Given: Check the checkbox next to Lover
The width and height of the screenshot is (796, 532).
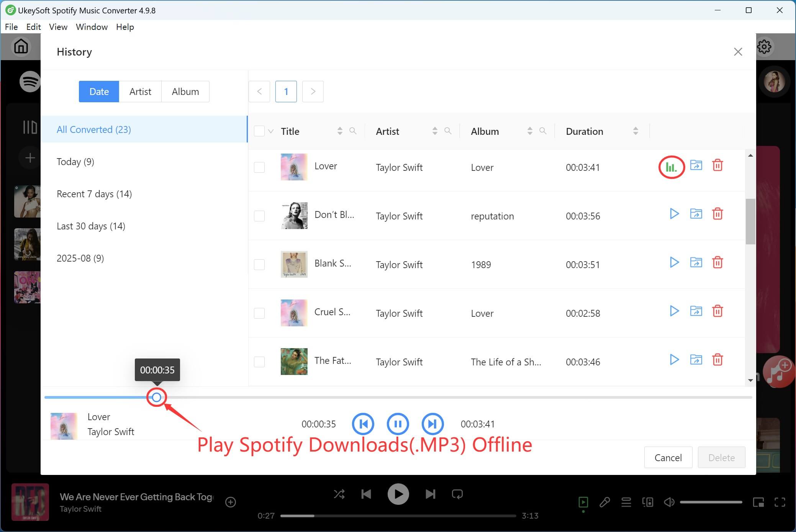Looking at the screenshot, I should pos(259,167).
